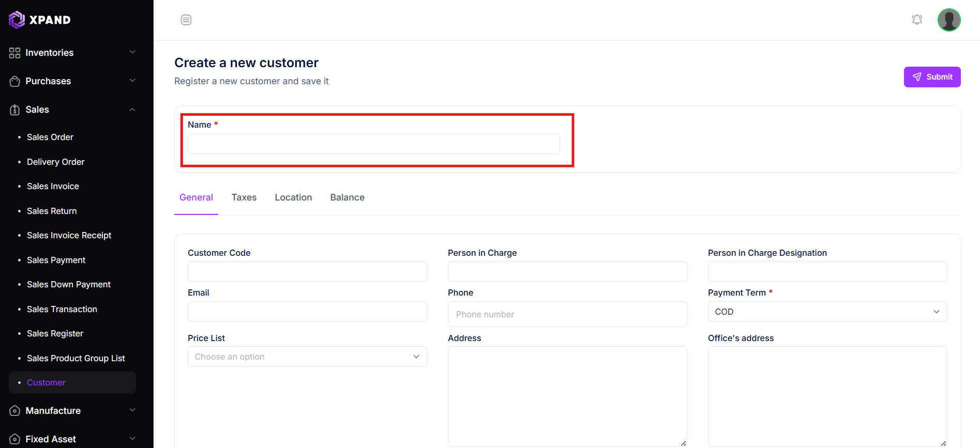980x448 pixels.
Task: Toggle the sidebar menu icon
Action: 186,20
